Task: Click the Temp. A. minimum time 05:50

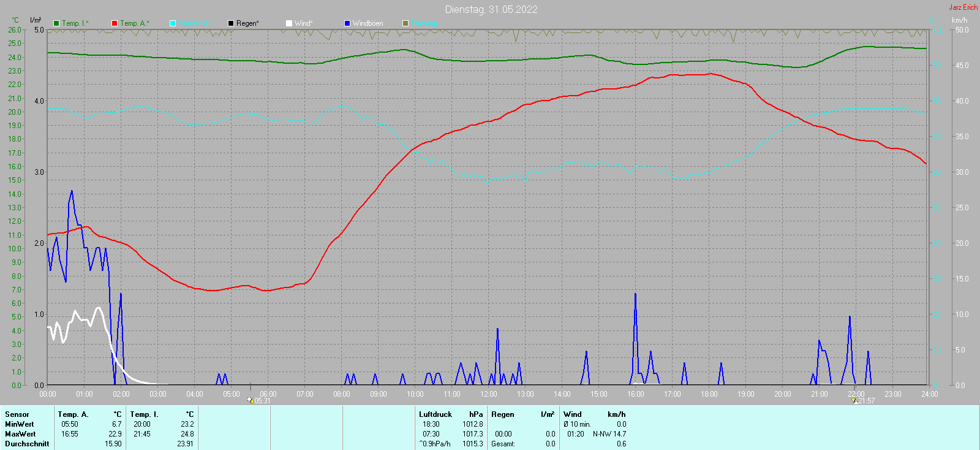Action: point(70,424)
